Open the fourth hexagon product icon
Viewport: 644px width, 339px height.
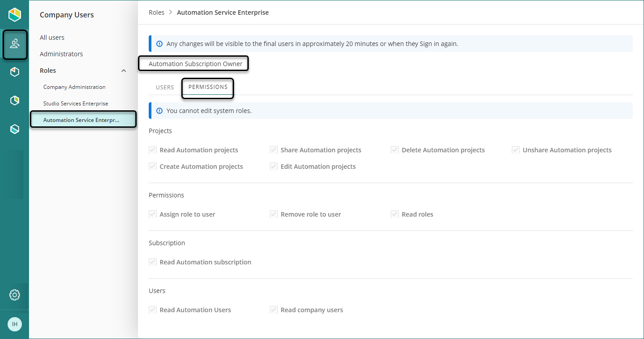point(15,129)
